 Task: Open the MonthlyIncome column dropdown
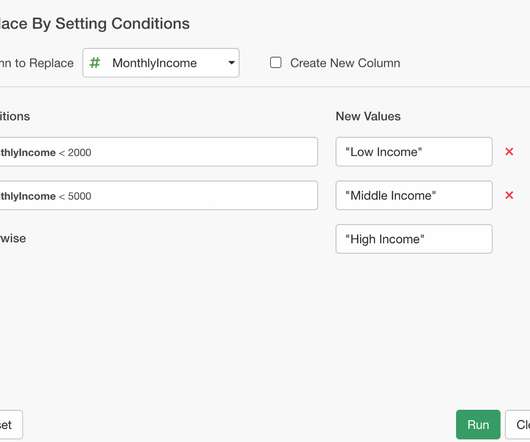pos(161,63)
